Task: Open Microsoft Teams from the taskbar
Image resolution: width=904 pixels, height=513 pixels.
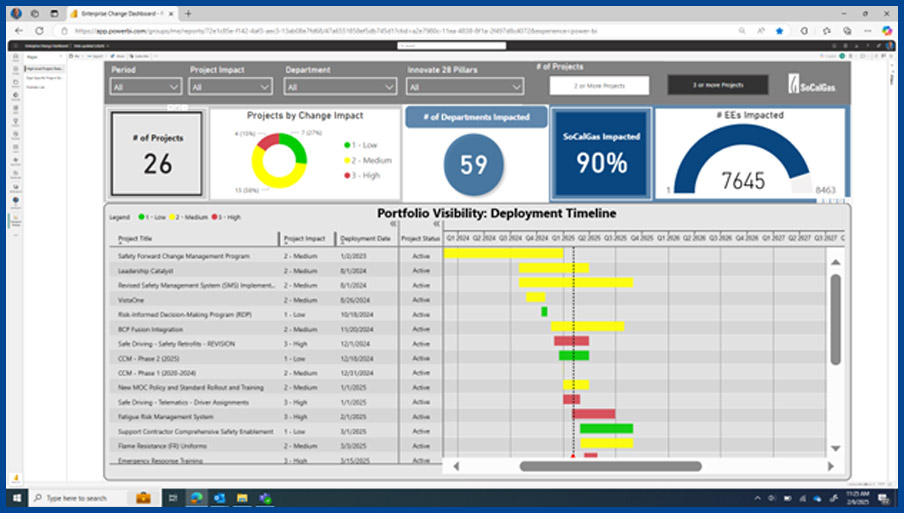Action: pyautogui.click(x=265, y=498)
